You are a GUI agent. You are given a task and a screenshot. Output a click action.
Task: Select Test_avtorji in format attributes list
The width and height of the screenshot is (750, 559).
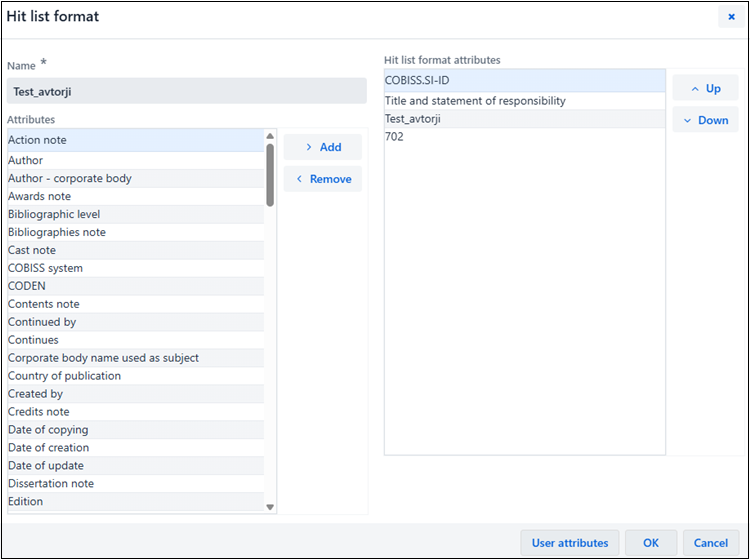[525, 119]
